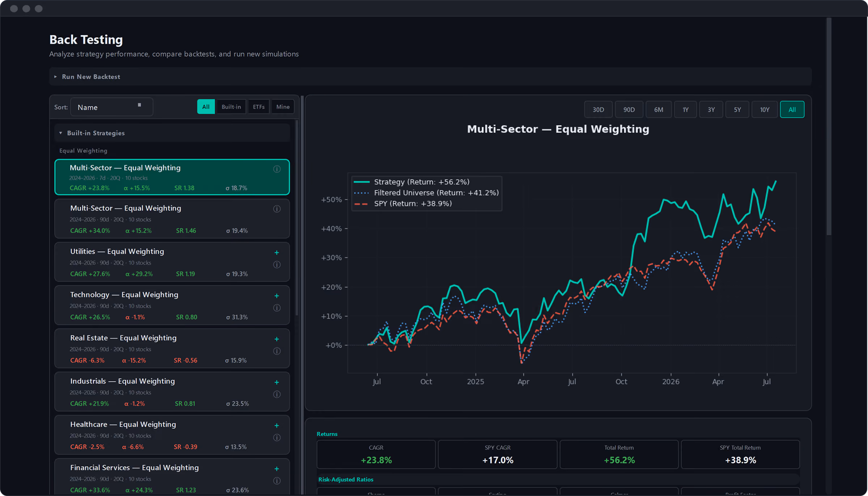Viewport: 868px width, 496px height.
Task: Click the main page vertical scrollbar
Action: [x=829, y=127]
